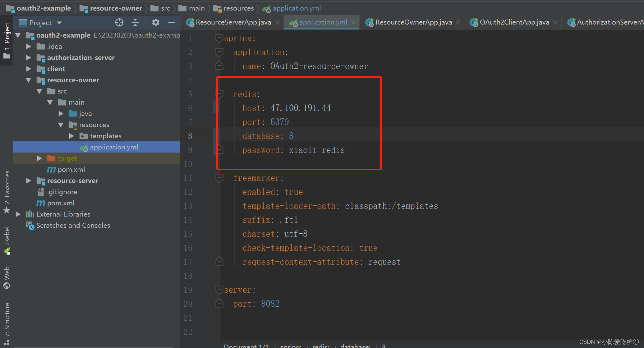644x348 pixels.
Task: Click the locate/select opened file target icon
Action: click(x=119, y=22)
